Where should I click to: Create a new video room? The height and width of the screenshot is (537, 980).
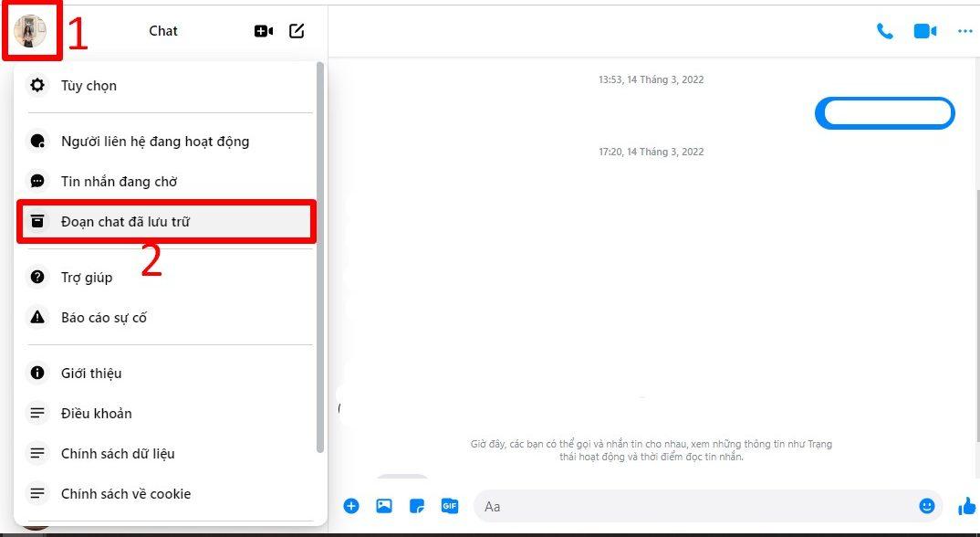[263, 30]
